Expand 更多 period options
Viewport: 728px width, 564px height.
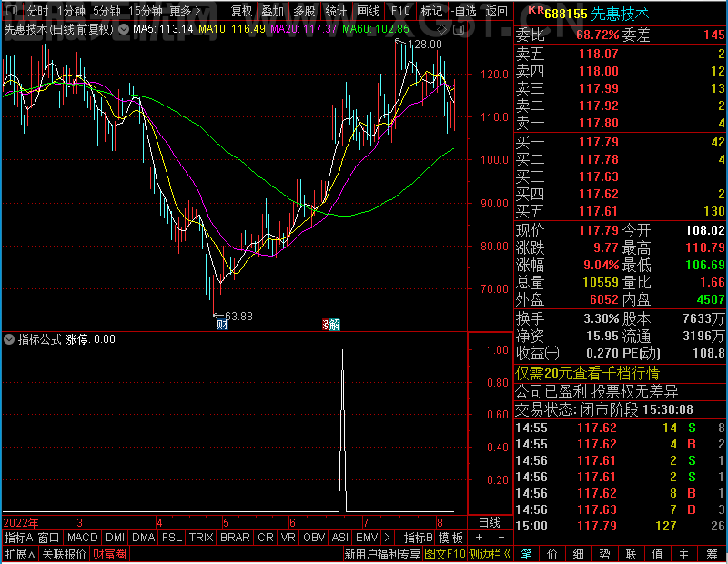pos(185,11)
